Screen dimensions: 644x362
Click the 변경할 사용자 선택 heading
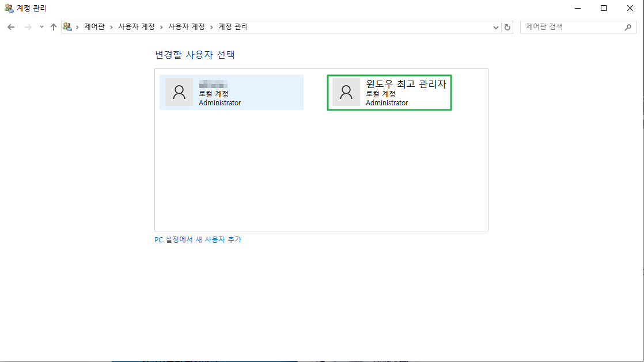(x=195, y=55)
